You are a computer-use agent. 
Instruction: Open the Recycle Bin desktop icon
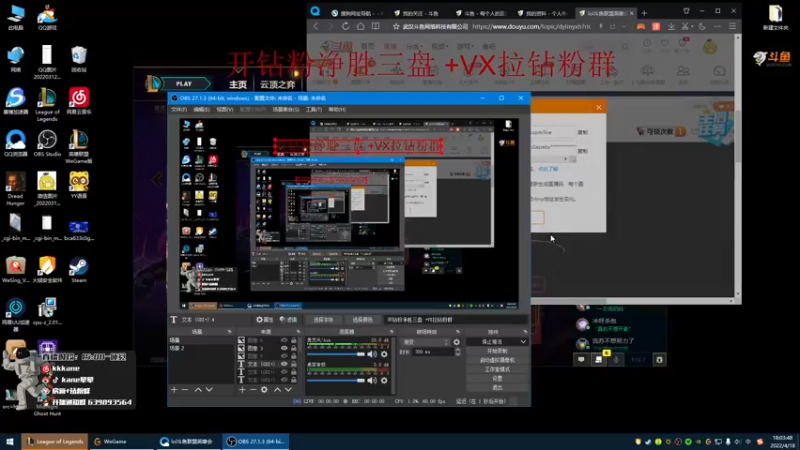tap(79, 59)
